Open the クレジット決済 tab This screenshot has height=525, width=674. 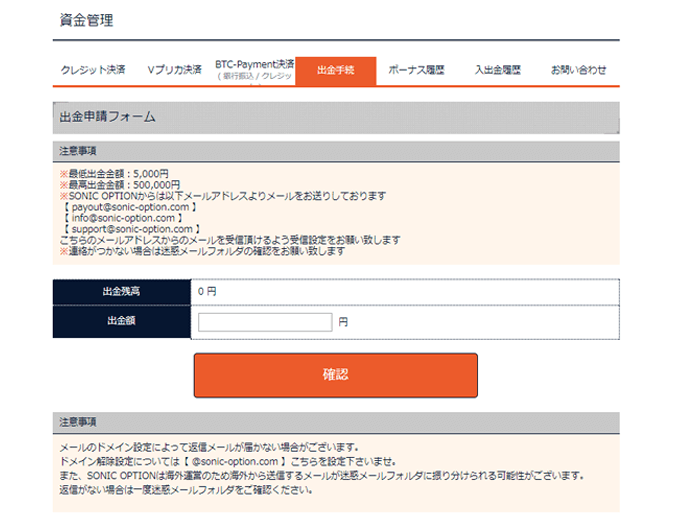coord(93,70)
